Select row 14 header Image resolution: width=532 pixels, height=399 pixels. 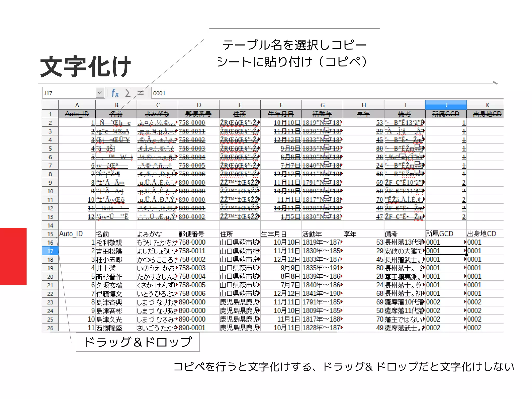[x=50, y=225]
